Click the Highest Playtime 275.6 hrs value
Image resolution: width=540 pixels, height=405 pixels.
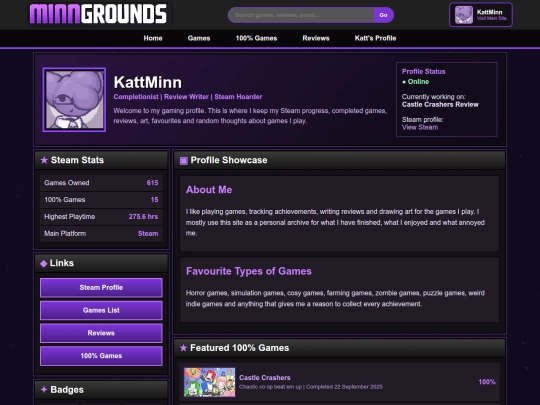pyautogui.click(x=143, y=217)
